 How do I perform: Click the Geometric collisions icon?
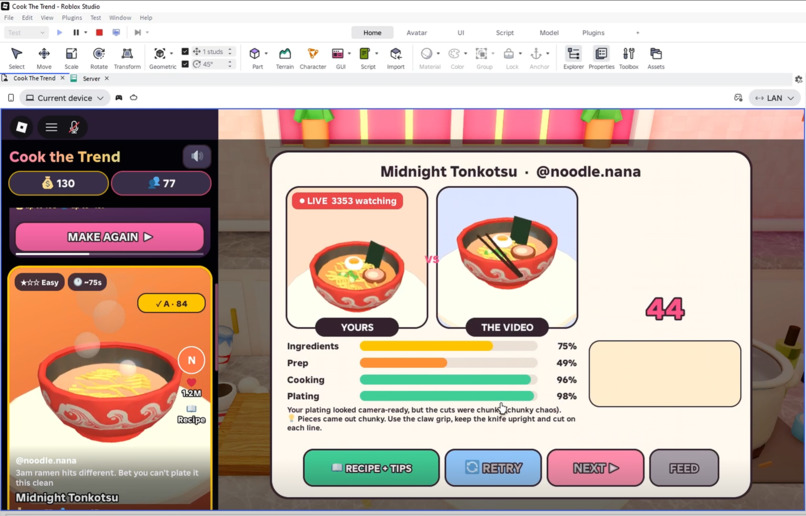tap(160, 53)
